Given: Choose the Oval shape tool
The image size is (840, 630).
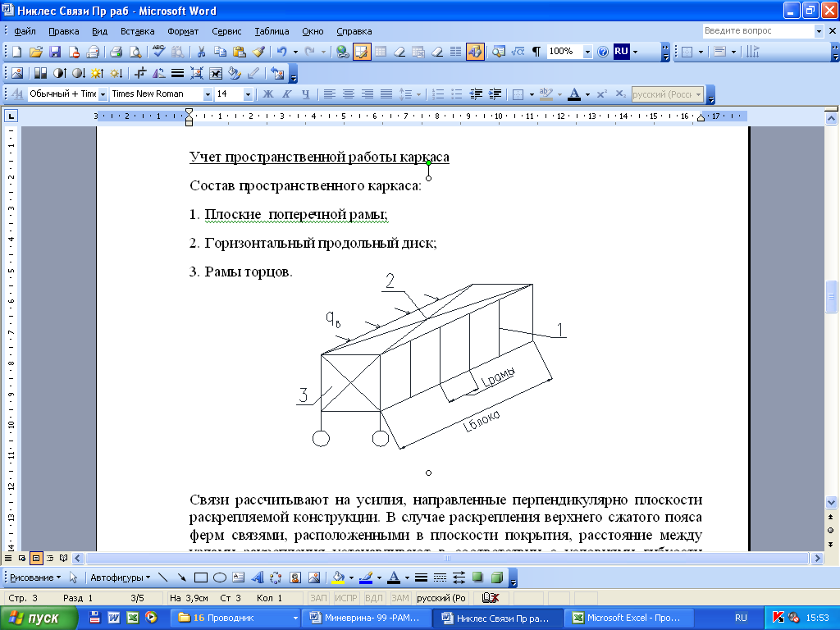Looking at the screenshot, I should pyautogui.click(x=220, y=577).
